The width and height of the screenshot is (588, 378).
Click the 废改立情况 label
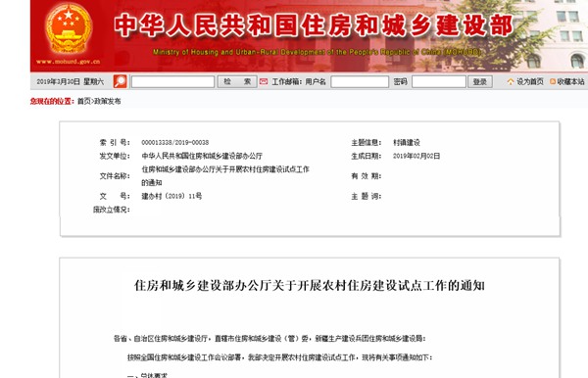(112, 210)
